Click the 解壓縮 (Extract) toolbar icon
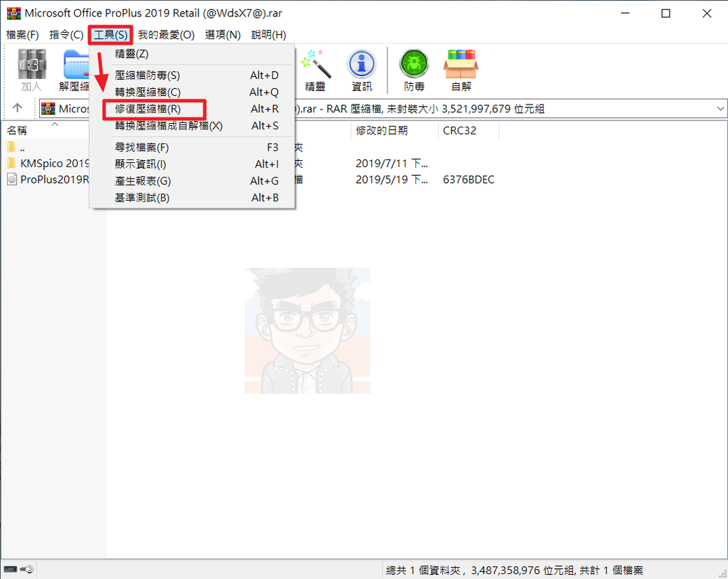 (74, 70)
